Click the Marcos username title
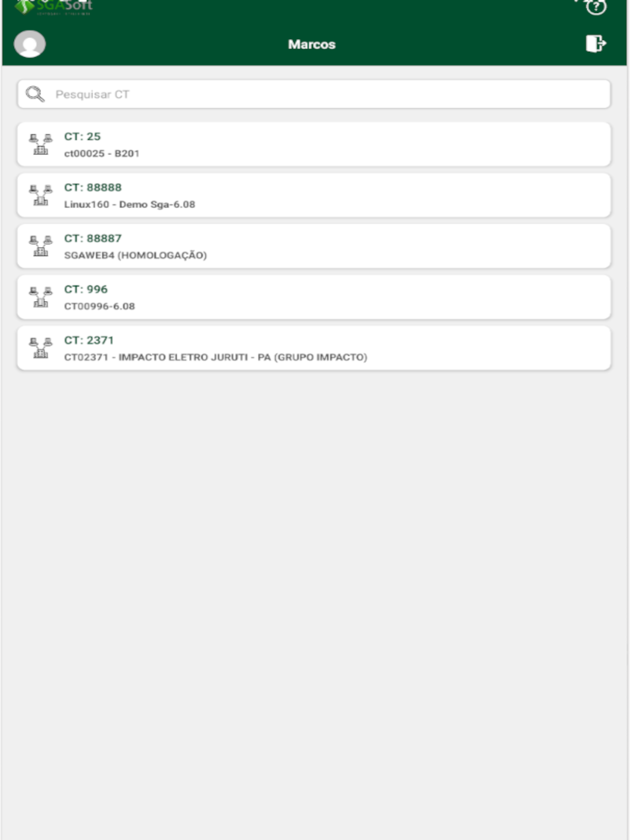This screenshot has height=840, width=630. (312, 45)
